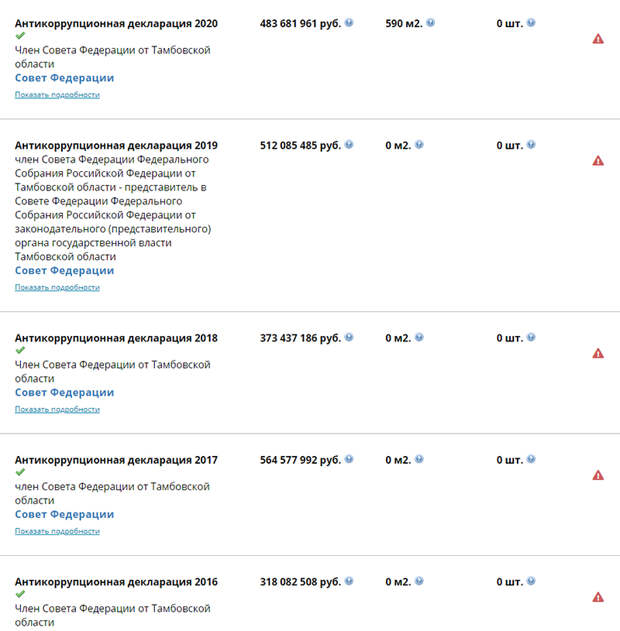
Task: Click help icon next to 373 437 186 руб.
Action: click(x=349, y=337)
